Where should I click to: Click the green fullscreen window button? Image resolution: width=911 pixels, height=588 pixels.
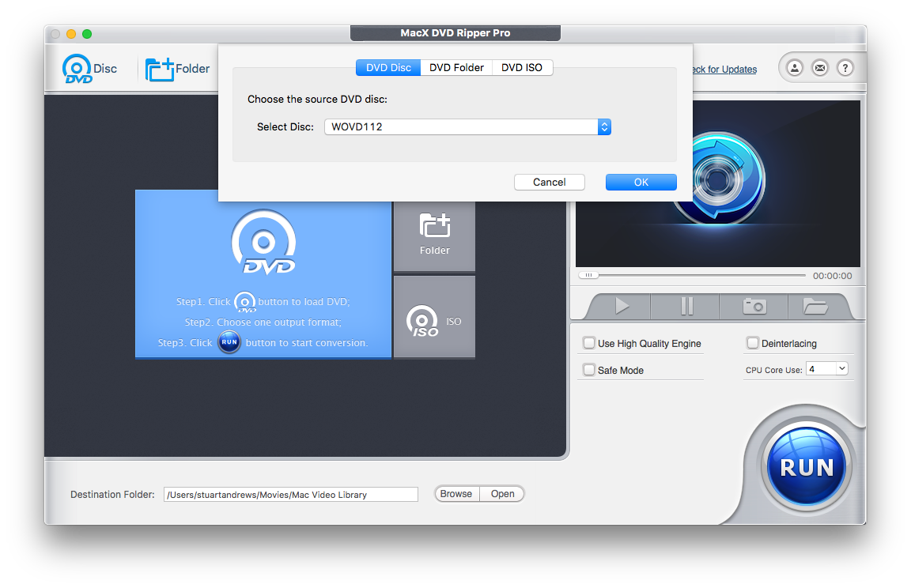[87, 34]
